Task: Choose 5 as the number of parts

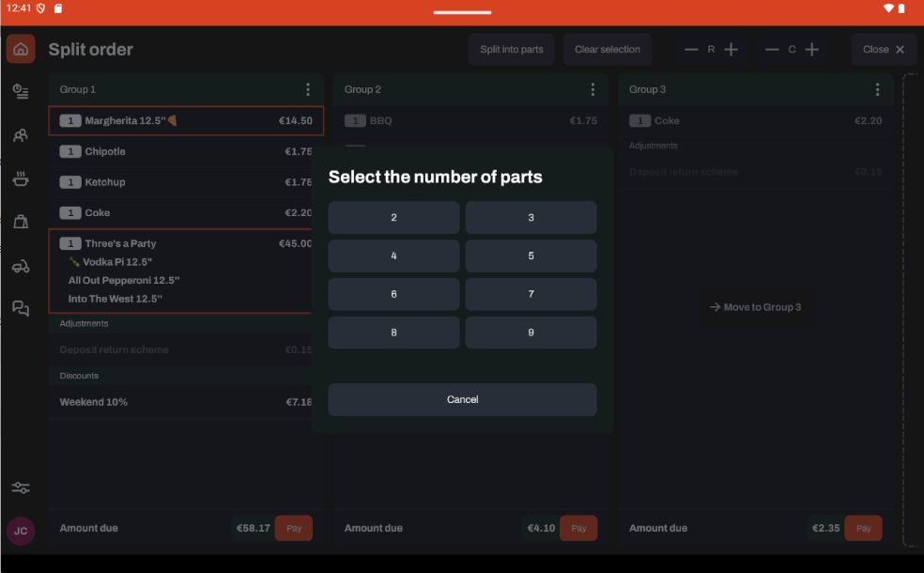Action: (x=531, y=256)
